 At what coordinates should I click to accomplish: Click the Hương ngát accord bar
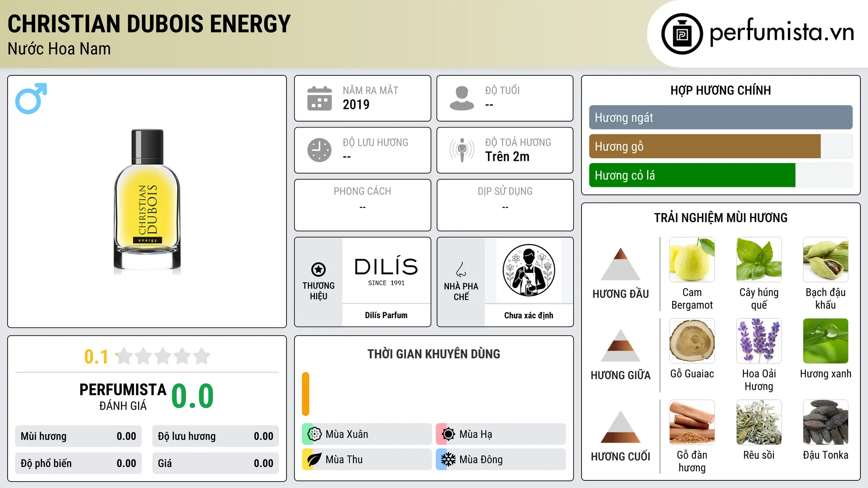tap(721, 117)
